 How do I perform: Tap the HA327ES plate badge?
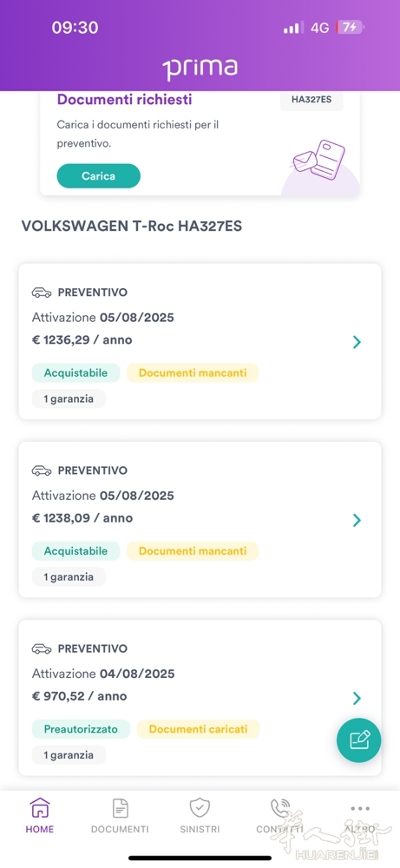pos(311,100)
